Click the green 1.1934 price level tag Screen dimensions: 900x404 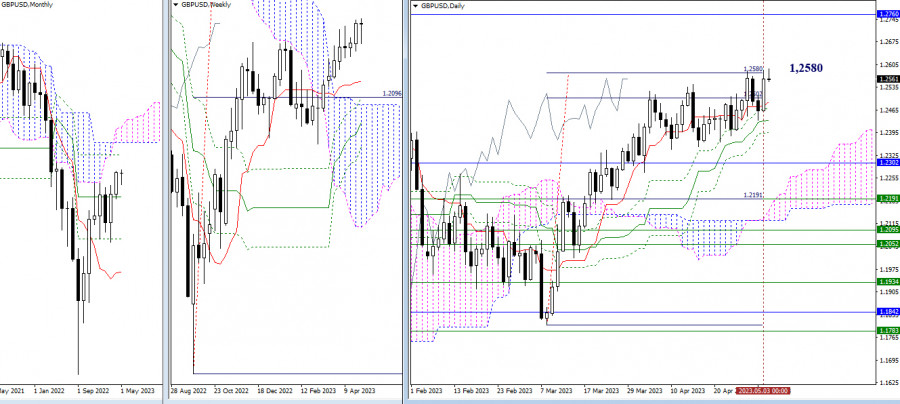887,282
